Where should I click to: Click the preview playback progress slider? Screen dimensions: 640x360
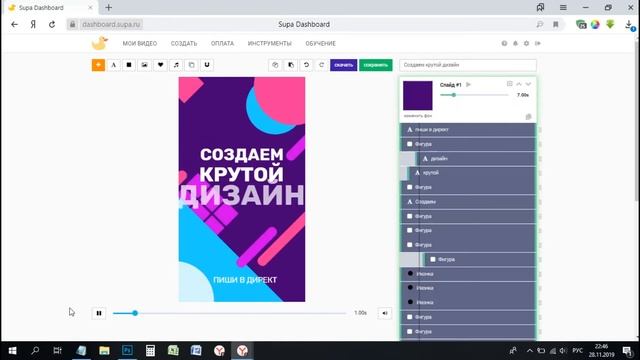click(x=229, y=313)
